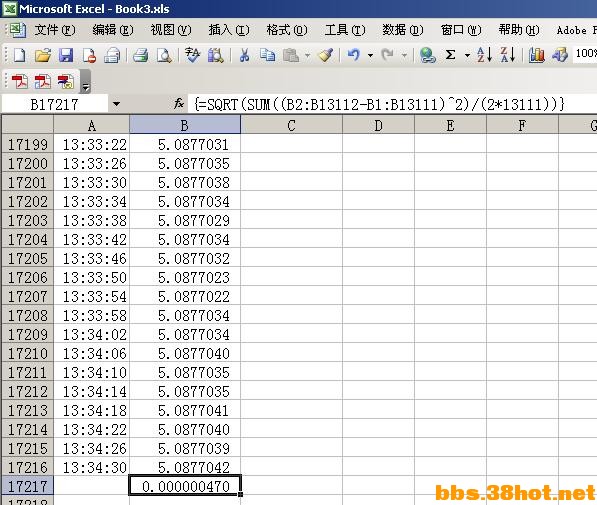Open a file with the Open folder icon
The height and width of the screenshot is (505, 597).
tap(43, 55)
